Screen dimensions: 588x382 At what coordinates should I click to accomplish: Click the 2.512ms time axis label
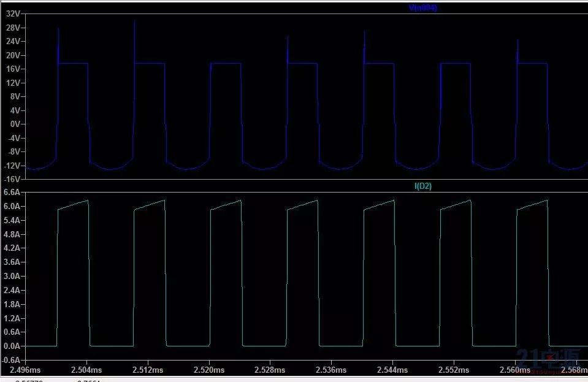pos(148,370)
